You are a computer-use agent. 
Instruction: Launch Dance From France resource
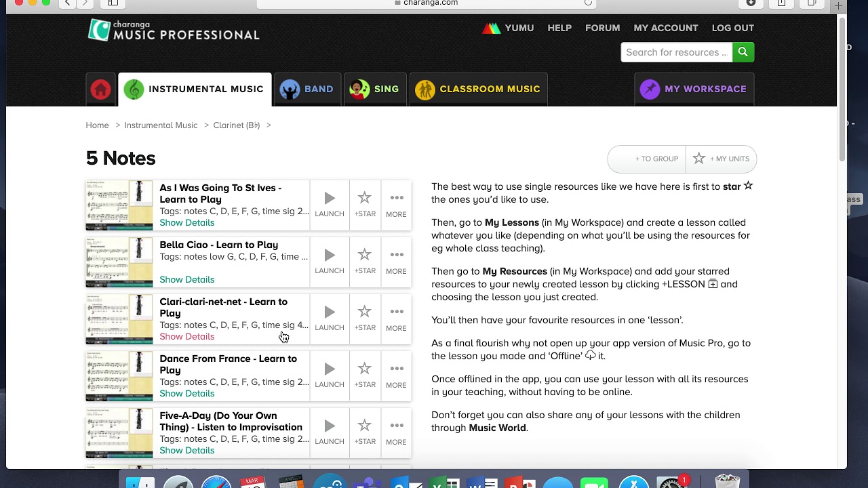click(x=330, y=375)
